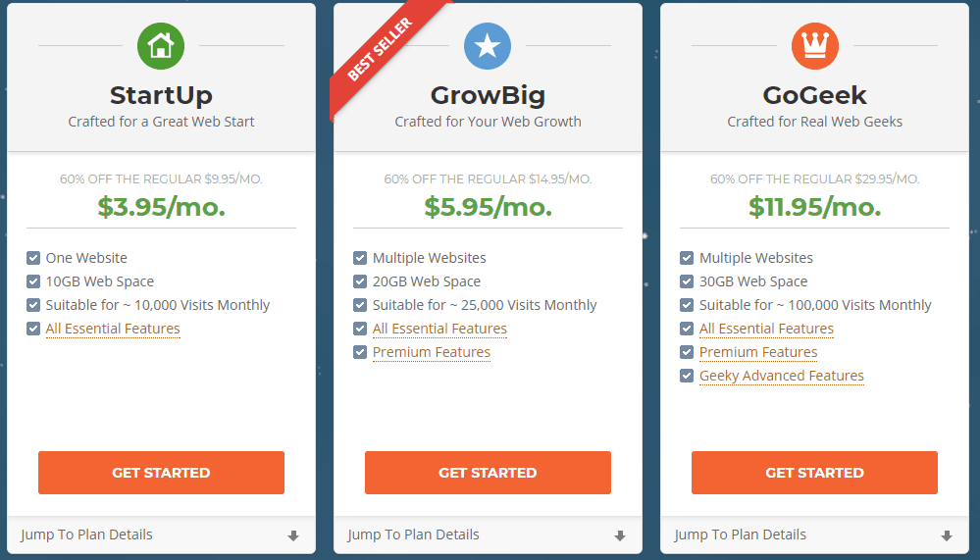The height and width of the screenshot is (560, 980).
Task: Expand Jump To Plan Details under StartUp
Action: (x=161, y=535)
